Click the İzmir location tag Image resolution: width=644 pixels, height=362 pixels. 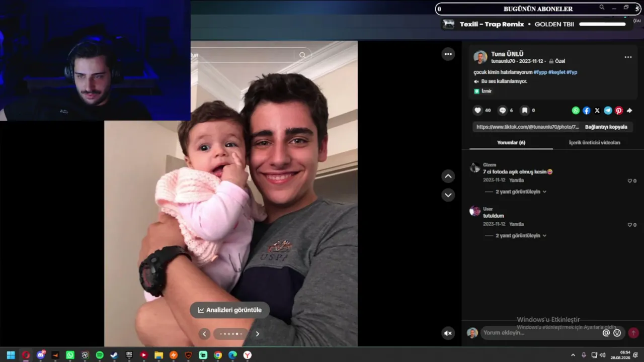[x=483, y=91]
